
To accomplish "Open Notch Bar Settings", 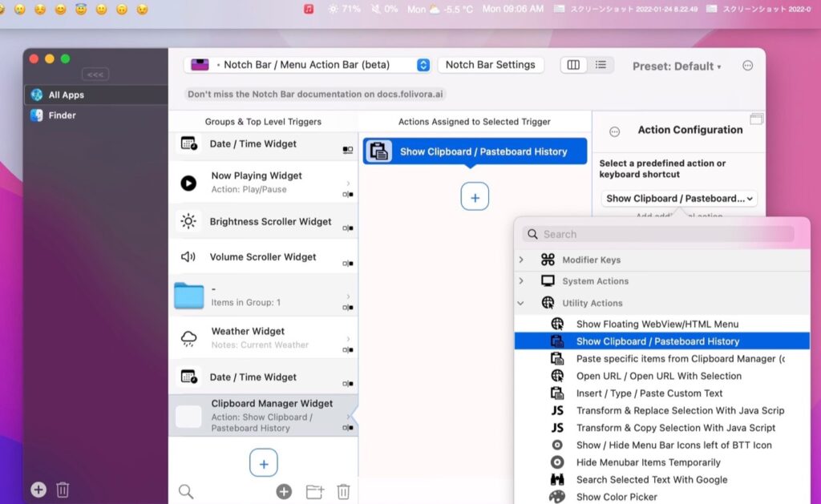I will (x=491, y=65).
